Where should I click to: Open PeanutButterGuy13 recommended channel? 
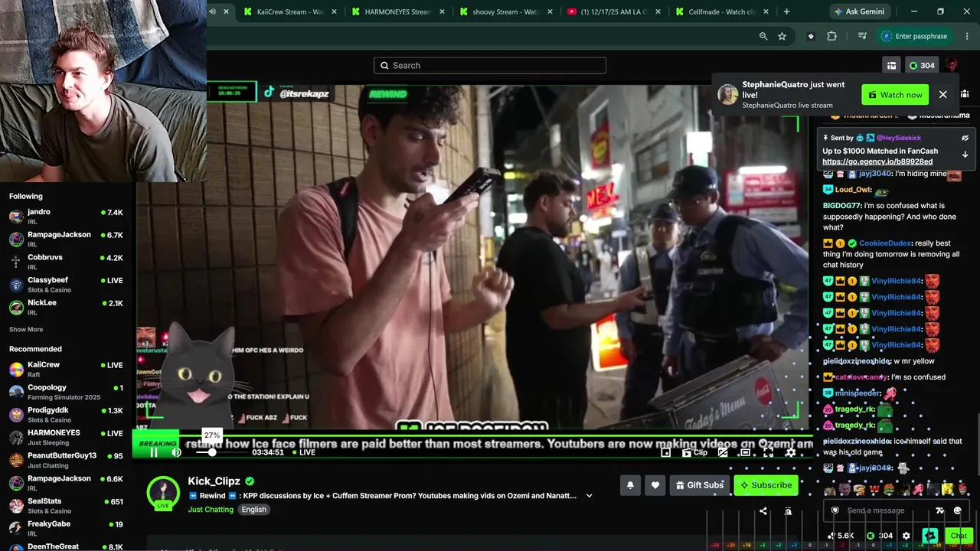click(66, 460)
